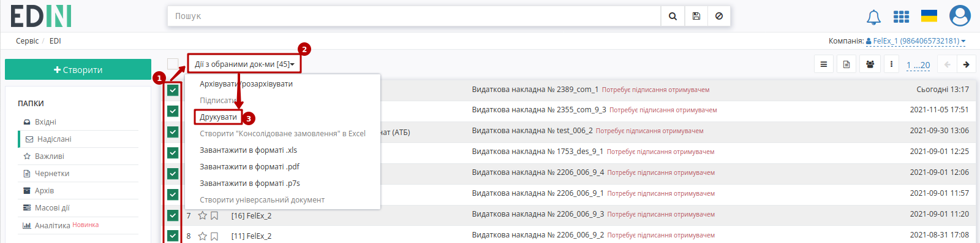Click the 'Створити' create button
Image resolution: width=980 pixels, height=243 pixels.
point(78,69)
